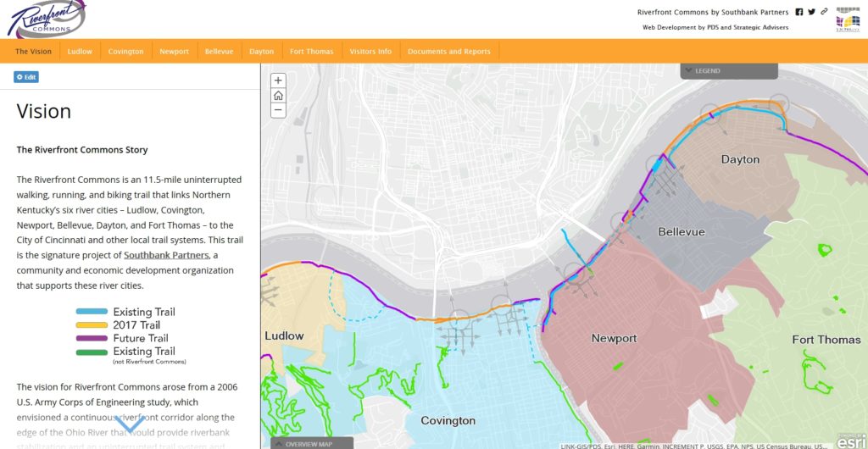The width and height of the screenshot is (868, 449).
Task: Select The Vision tab
Action: (x=33, y=52)
